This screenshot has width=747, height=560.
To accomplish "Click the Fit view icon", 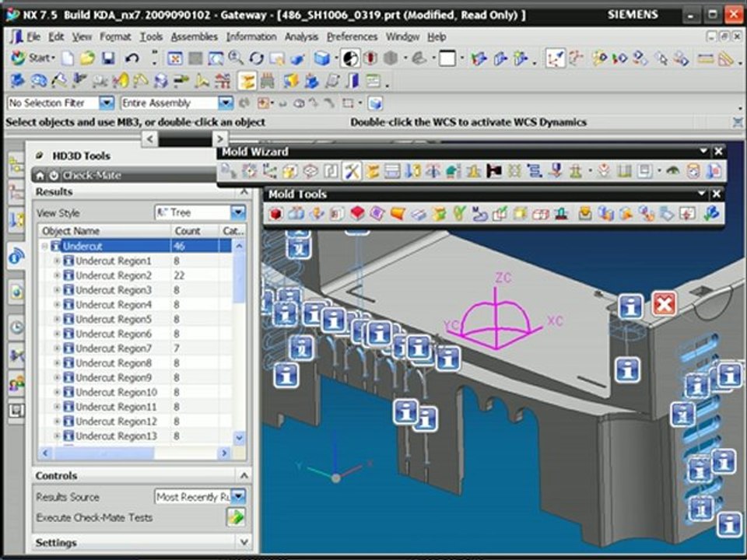I will tap(175, 58).
